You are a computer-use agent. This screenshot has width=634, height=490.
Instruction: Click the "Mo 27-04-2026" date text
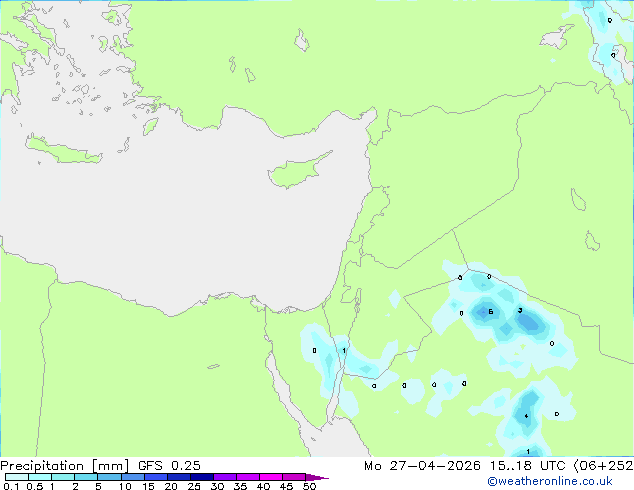coord(422,466)
